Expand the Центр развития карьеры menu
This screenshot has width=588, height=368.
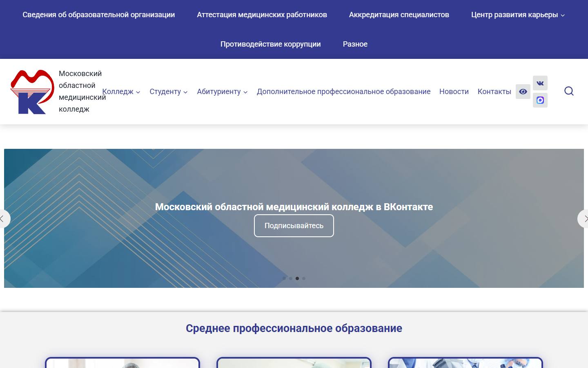click(518, 15)
